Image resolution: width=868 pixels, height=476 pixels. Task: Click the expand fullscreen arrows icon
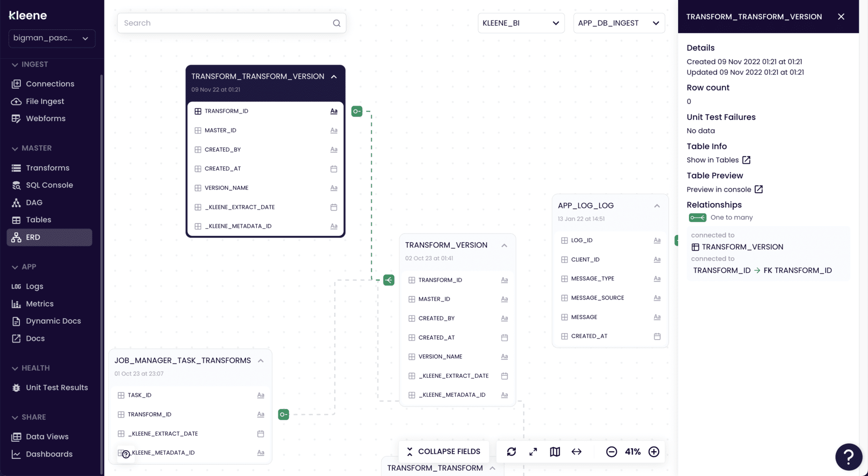533,452
